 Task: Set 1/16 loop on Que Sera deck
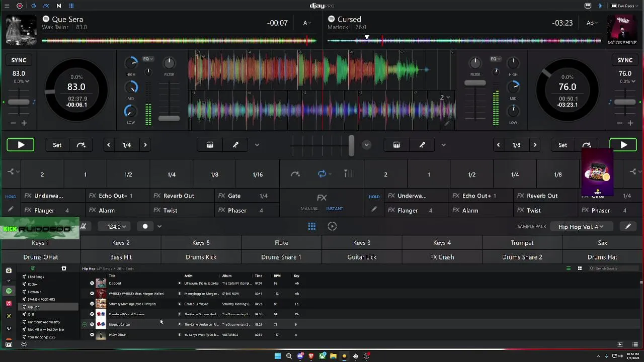pos(258,174)
